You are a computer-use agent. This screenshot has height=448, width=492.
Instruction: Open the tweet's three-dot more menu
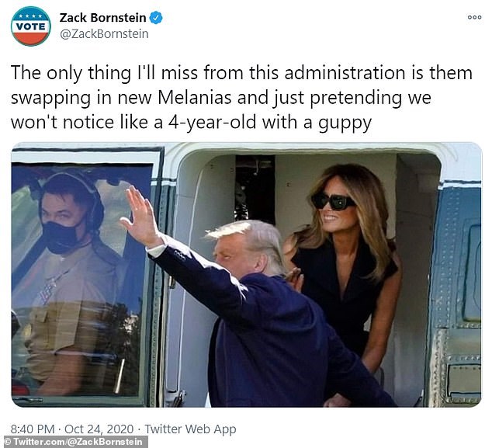[474, 17]
